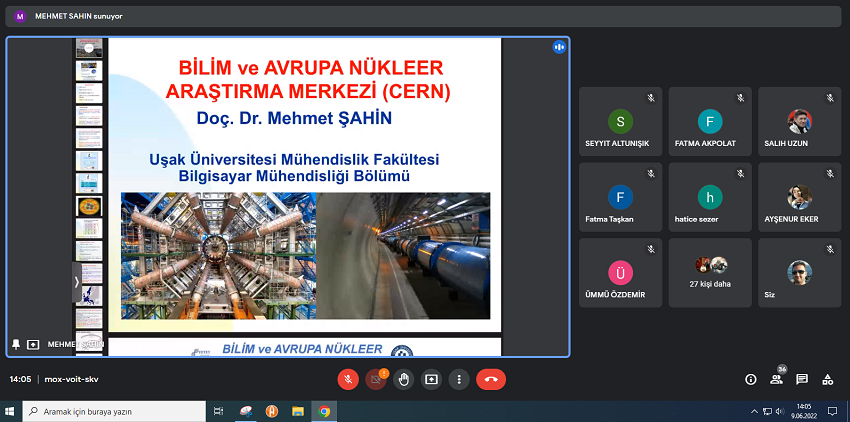The image size is (850, 422).
Task: Unmute the microphone in the call bar
Action: coord(348,379)
